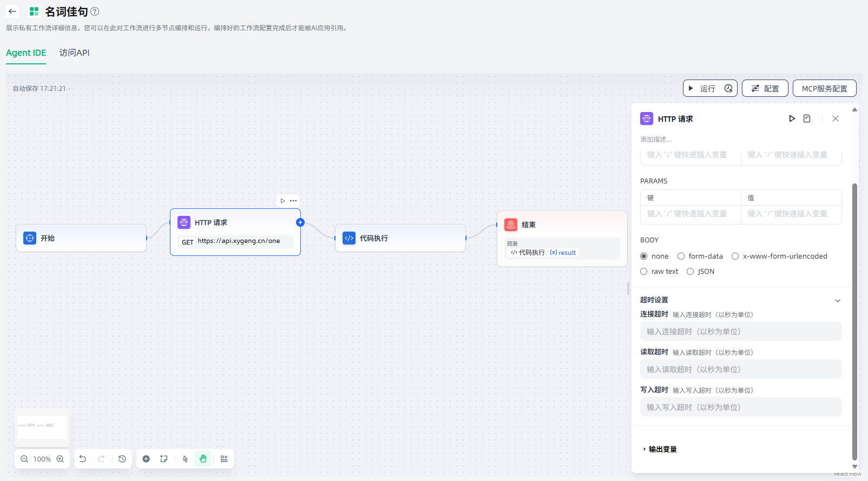Switch to the 访问API tab

[74, 53]
